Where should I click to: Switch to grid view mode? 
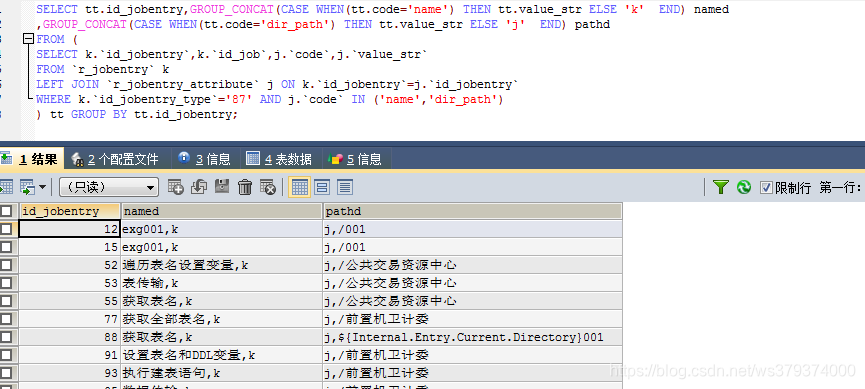pyautogui.click(x=299, y=187)
